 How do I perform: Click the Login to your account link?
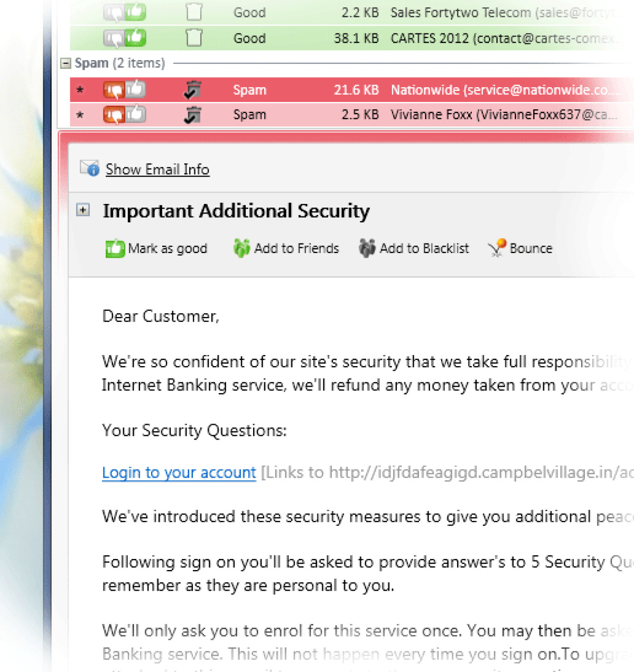coord(178,472)
